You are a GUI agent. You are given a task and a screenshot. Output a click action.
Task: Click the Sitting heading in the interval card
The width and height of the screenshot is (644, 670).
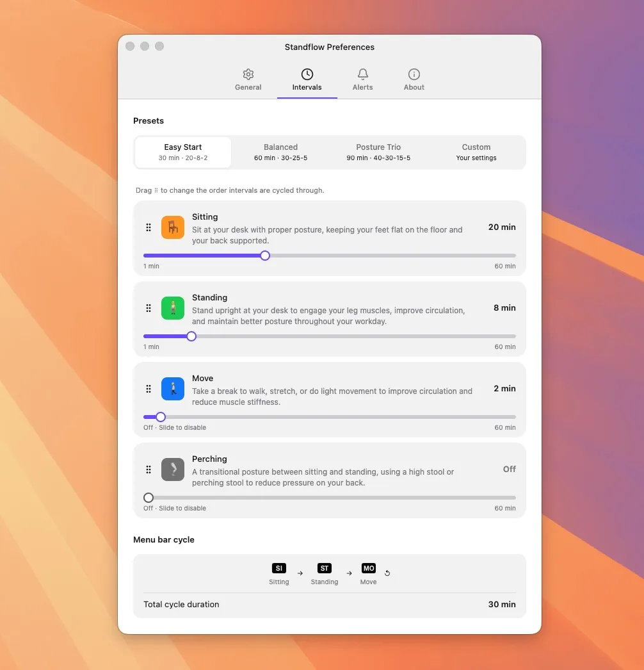click(205, 217)
